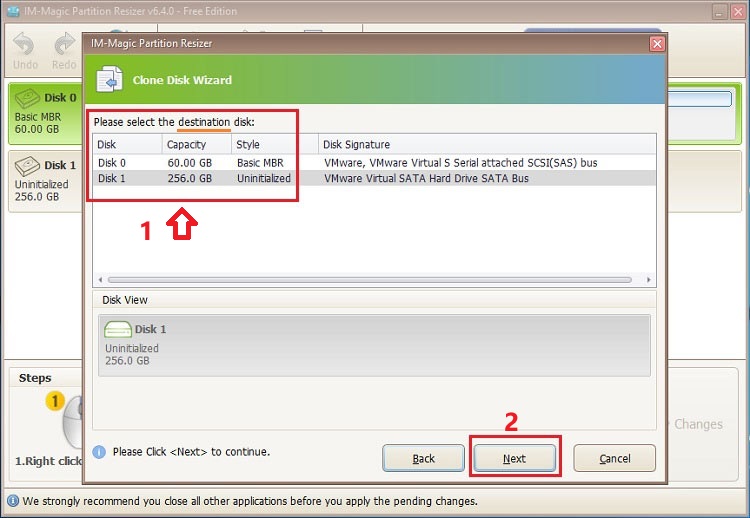
Task: Go back to previous wizard page
Action: pyautogui.click(x=423, y=458)
